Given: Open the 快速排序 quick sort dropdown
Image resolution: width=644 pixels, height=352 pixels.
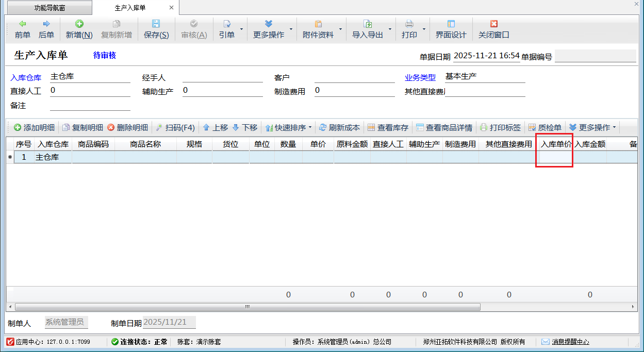Looking at the screenshot, I should 310,127.
